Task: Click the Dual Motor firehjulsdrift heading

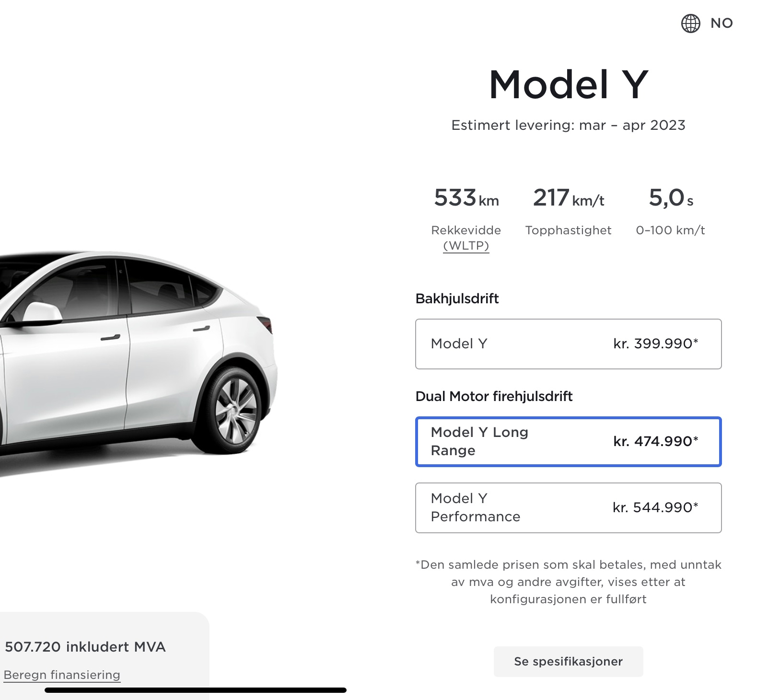Action: tap(494, 396)
